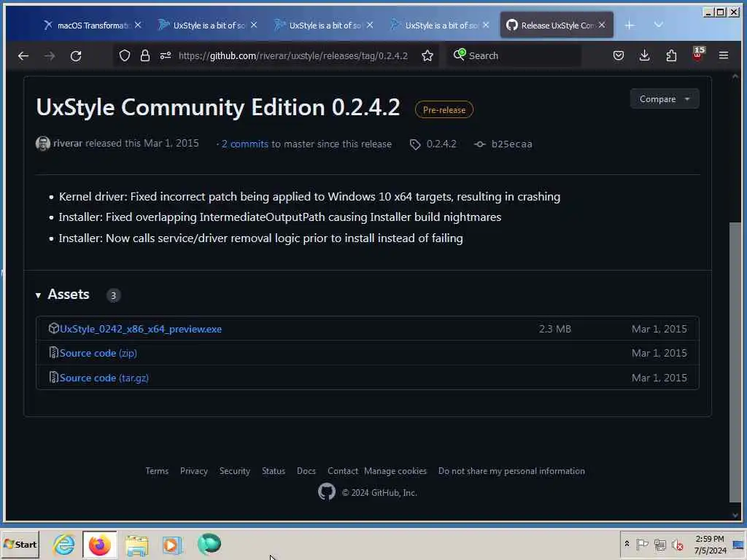The width and height of the screenshot is (747, 560).
Task: Open the Compare dropdown
Action: click(x=664, y=99)
